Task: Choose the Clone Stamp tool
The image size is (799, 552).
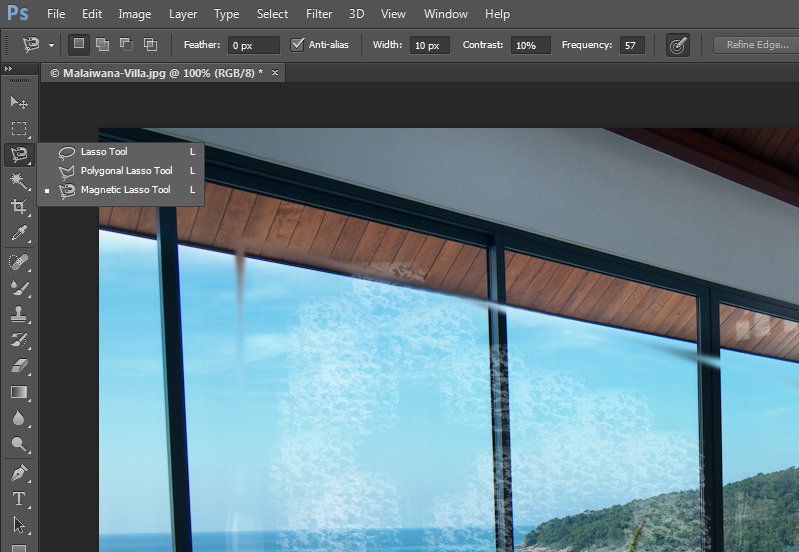Action: (18, 315)
